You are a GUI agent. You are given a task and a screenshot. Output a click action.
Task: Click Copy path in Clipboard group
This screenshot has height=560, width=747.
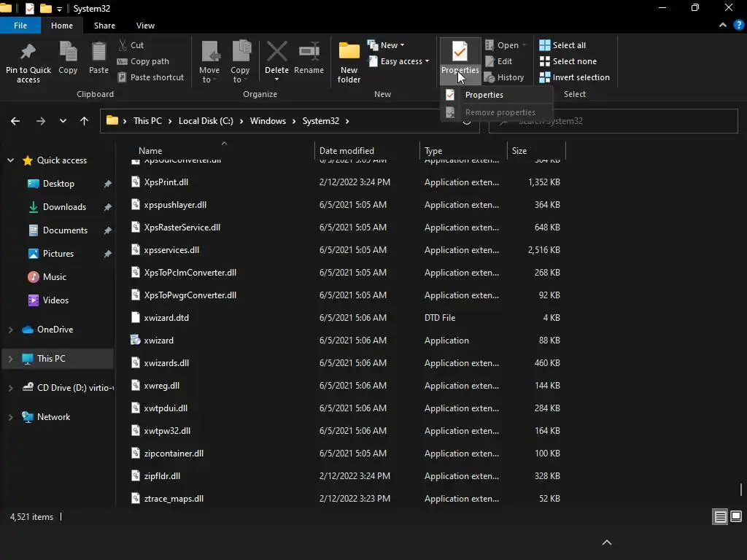[x=144, y=61]
